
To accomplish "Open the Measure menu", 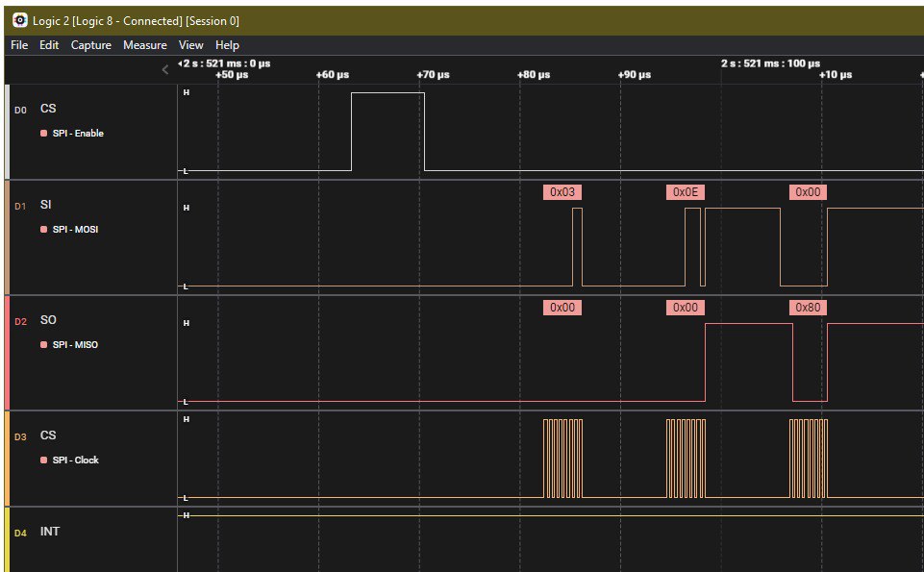I will click(144, 45).
